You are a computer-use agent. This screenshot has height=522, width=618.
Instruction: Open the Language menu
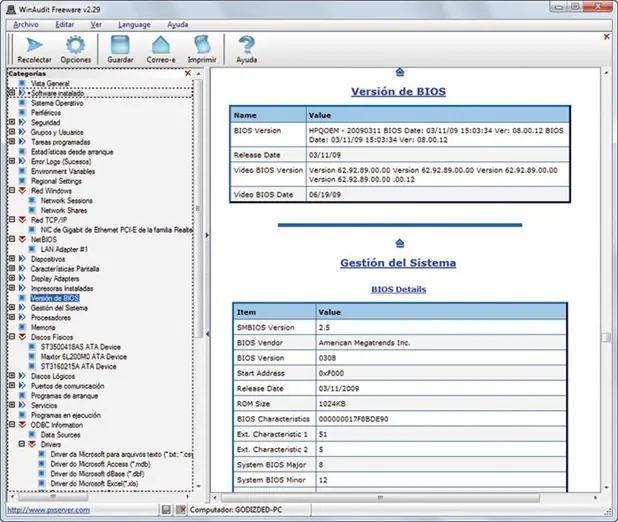(x=134, y=24)
